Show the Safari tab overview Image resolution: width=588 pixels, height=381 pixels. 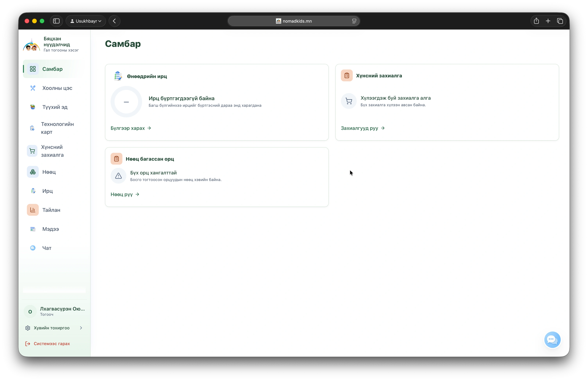tap(560, 21)
